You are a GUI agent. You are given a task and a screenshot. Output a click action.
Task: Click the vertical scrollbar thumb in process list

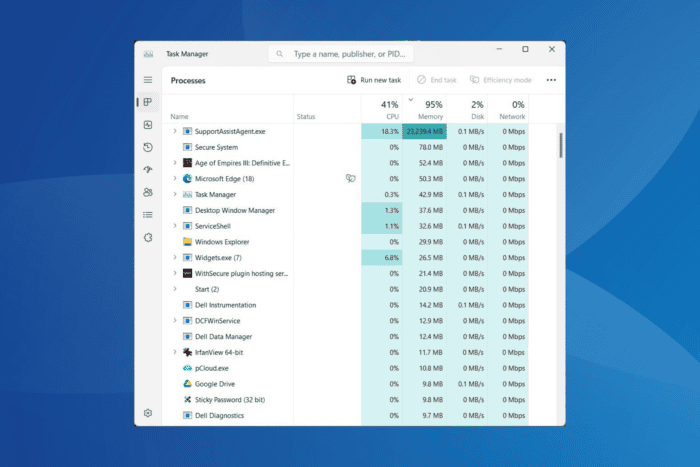click(561, 145)
